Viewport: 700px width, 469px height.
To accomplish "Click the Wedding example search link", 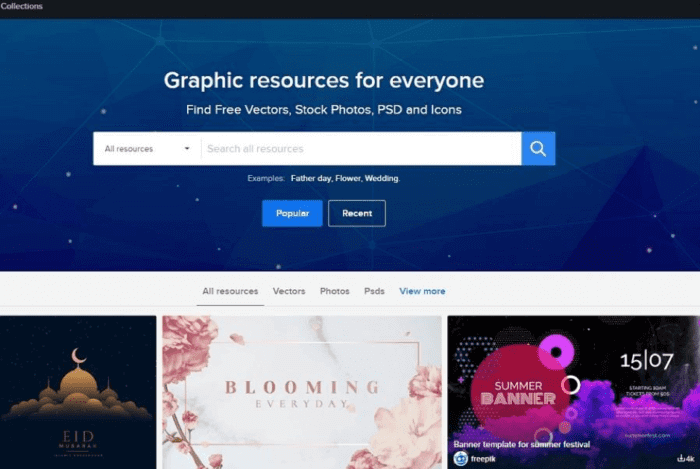I will tap(382, 178).
